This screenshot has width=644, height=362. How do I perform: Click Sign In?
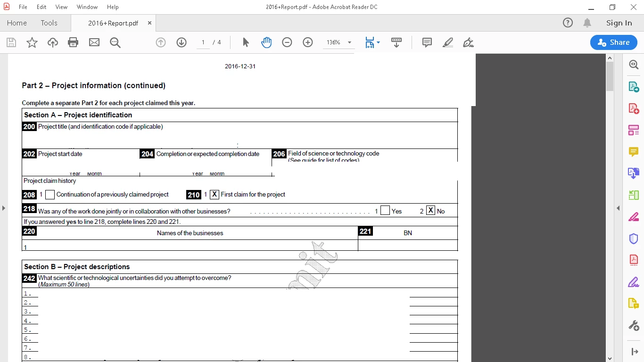pyautogui.click(x=619, y=23)
